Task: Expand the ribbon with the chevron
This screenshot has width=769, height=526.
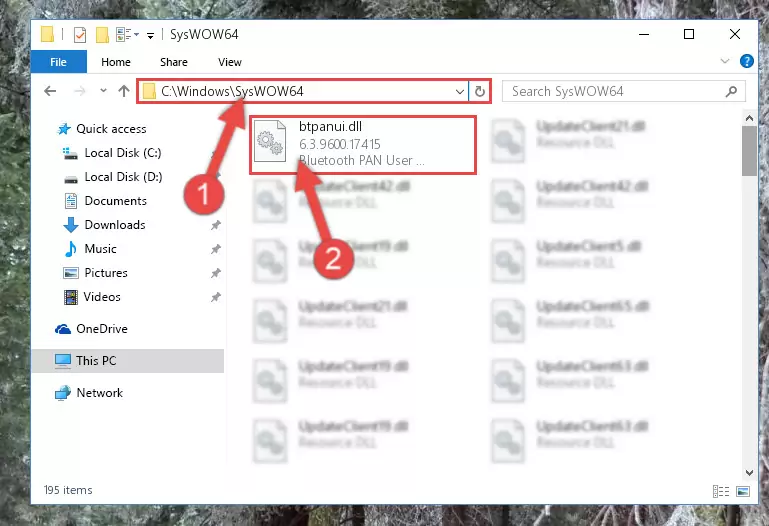Action: (724, 61)
